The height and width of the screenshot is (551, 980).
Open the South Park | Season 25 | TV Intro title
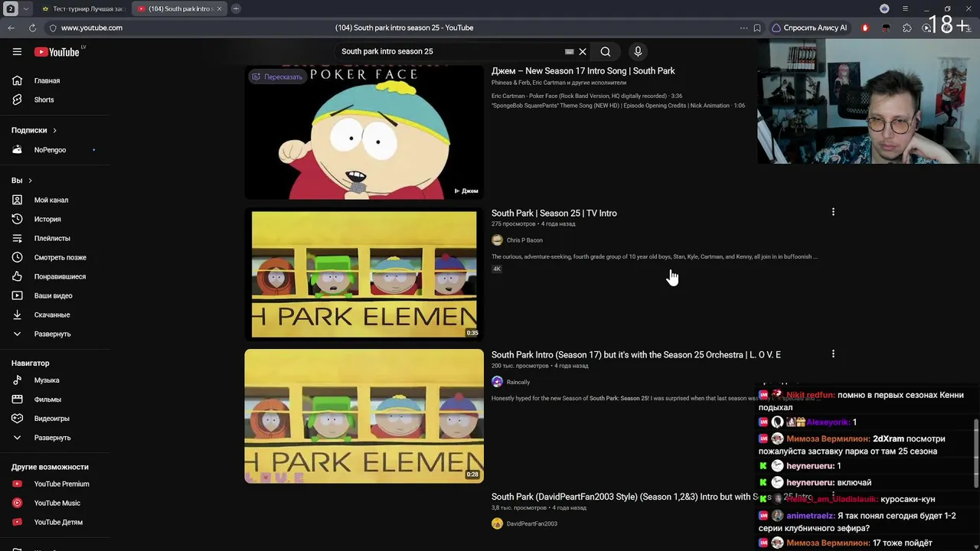pos(554,214)
